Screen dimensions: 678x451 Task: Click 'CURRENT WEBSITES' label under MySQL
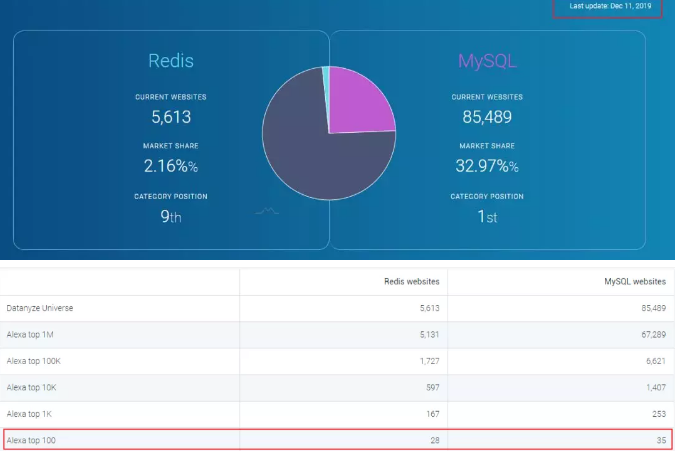click(x=487, y=97)
